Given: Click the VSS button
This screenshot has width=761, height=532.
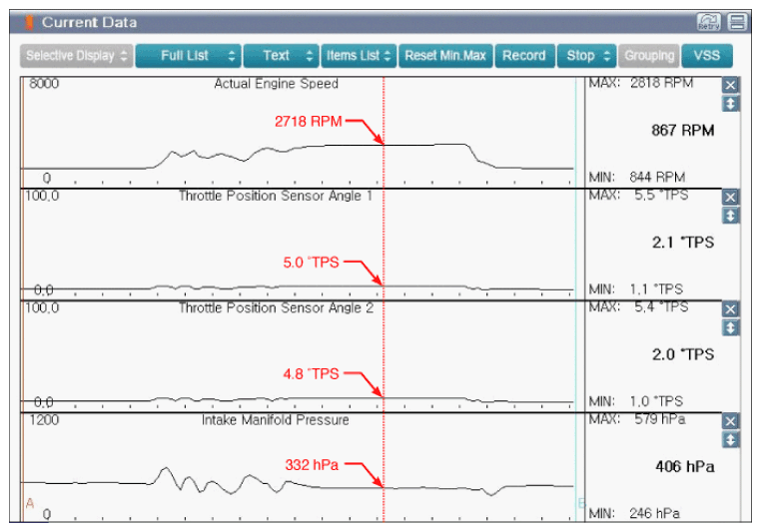Looking at the screenshot, I should [x=707, y=56].
